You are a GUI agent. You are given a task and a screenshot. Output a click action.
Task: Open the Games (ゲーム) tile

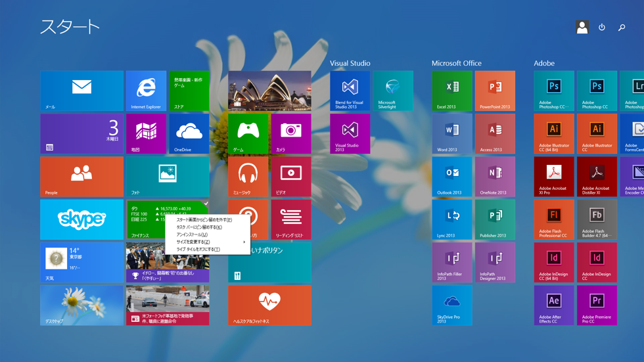248,134
